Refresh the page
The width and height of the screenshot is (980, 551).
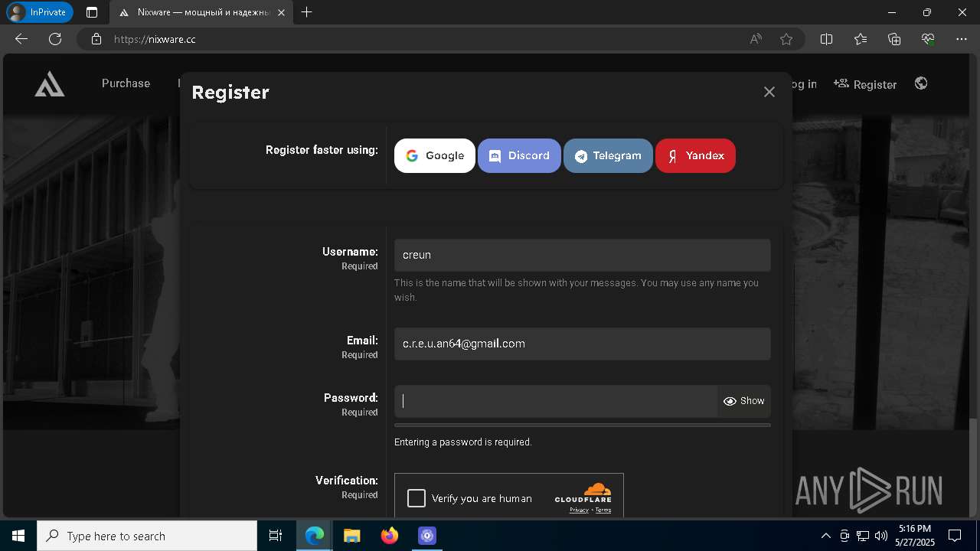[55, 39]
